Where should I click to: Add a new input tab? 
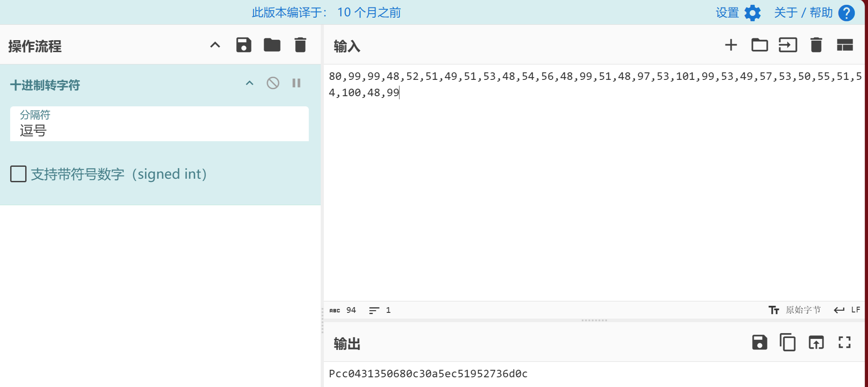click(731, 45)
